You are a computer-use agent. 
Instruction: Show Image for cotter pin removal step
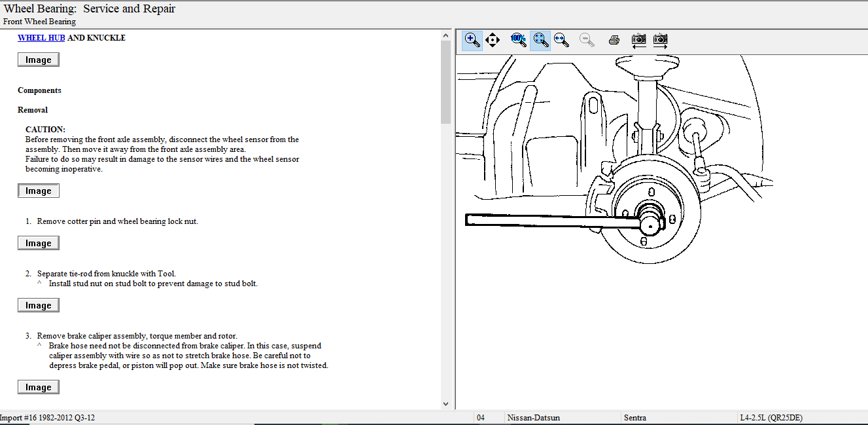click(38, 244)
